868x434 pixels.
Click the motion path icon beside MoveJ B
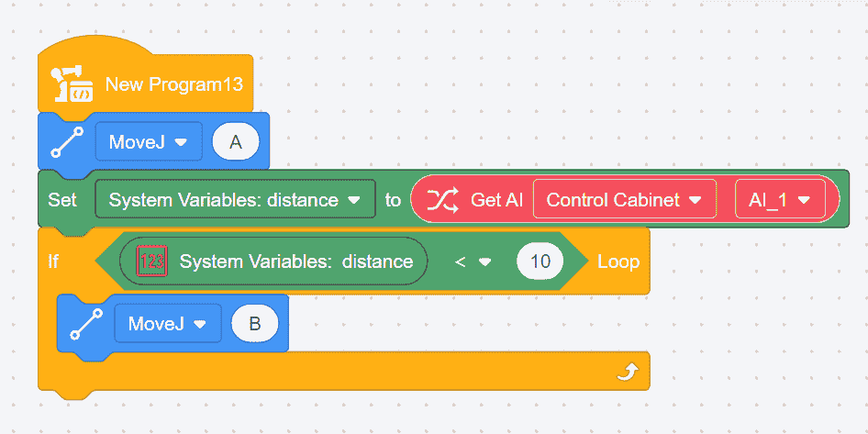pos(88,323)
